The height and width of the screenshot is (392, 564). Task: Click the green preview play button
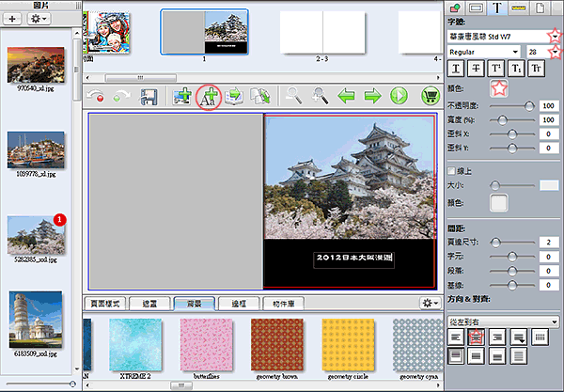(x=399, y=96)
